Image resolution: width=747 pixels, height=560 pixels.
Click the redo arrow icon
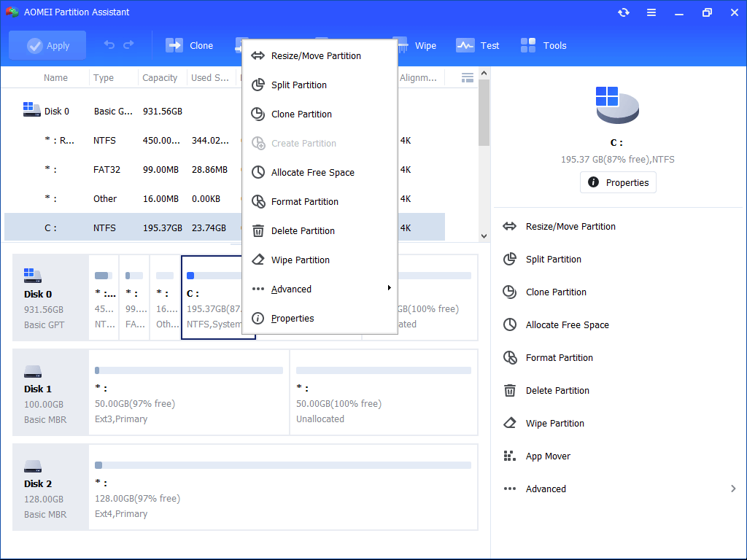point(128,44)
